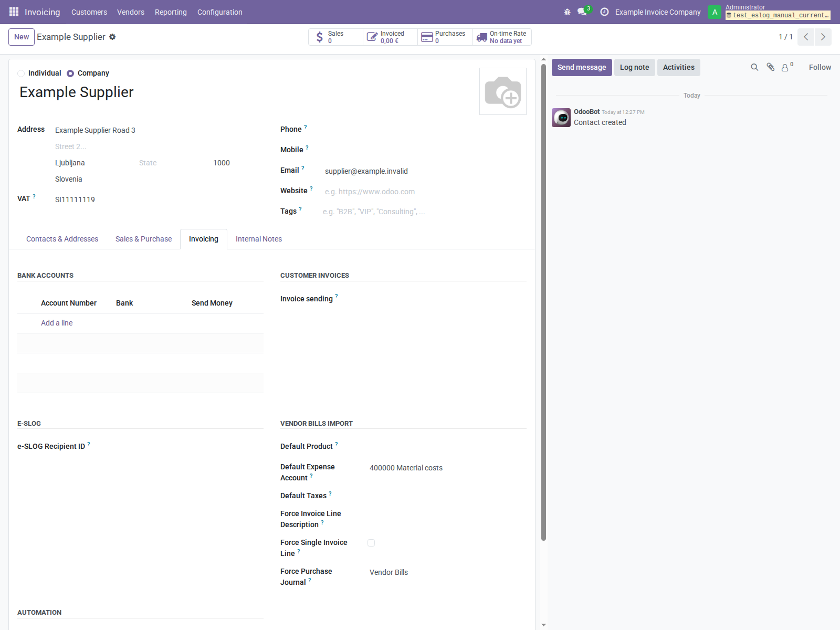Click the debug bug icon

pos(567,12)
